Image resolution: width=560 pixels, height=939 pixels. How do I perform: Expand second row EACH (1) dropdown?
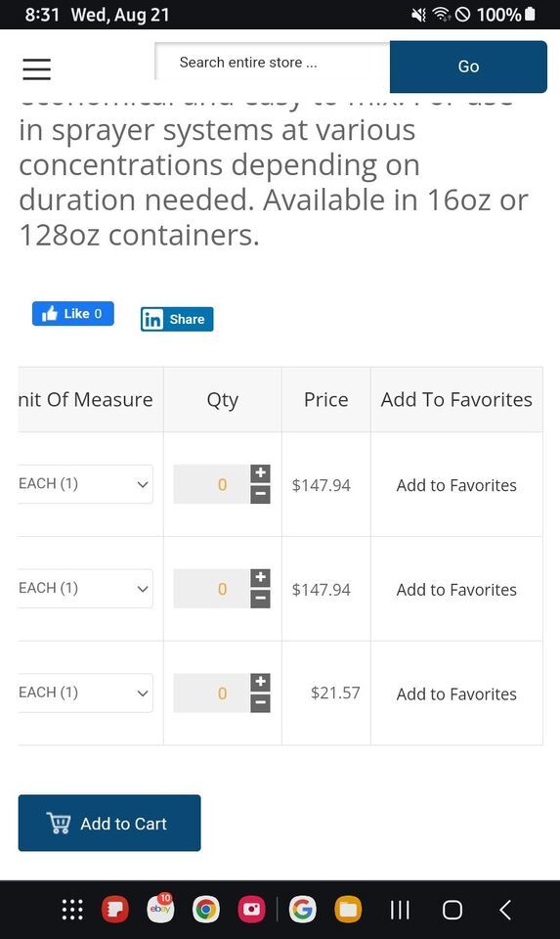(x=85, y=589)
